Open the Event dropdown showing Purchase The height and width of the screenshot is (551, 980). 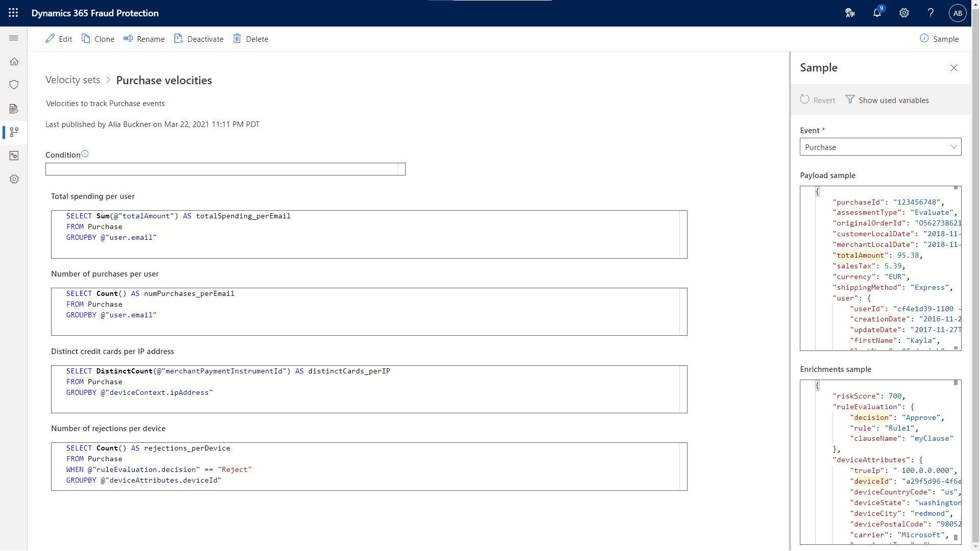(880, 147)
